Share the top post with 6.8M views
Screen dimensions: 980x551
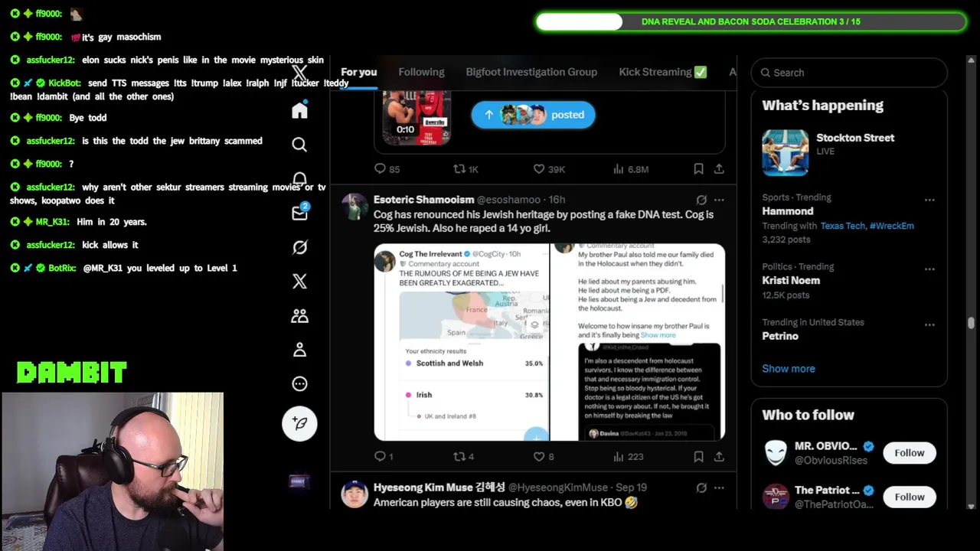pos(719,168)
